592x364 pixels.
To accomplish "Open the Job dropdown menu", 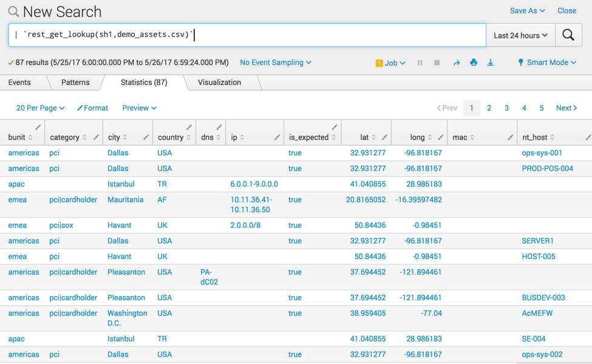I will pos(390,63).
